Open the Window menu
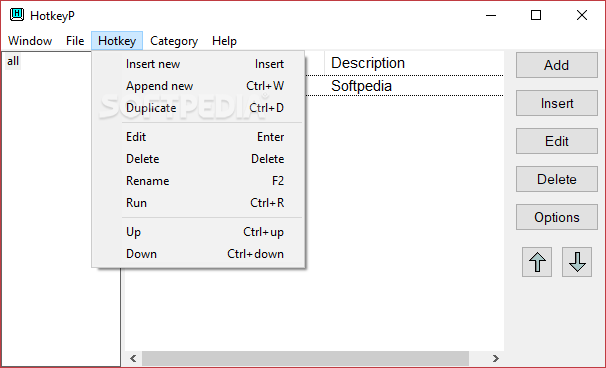606x368 pixels. point(30,41)
